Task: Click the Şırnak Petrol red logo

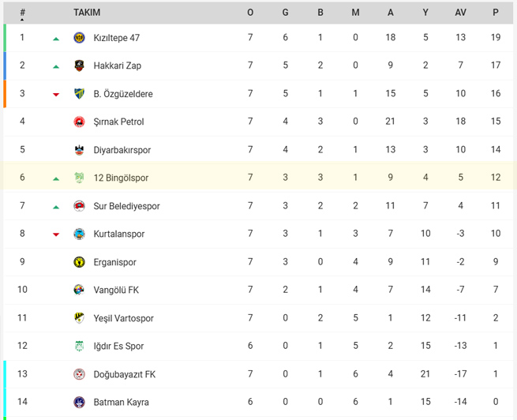Action: click(79, 122)
